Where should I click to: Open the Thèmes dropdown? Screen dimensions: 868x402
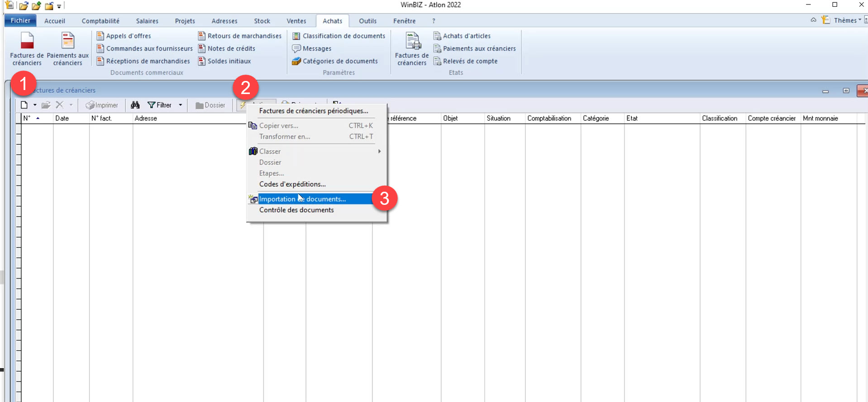(x=847, y=20)
